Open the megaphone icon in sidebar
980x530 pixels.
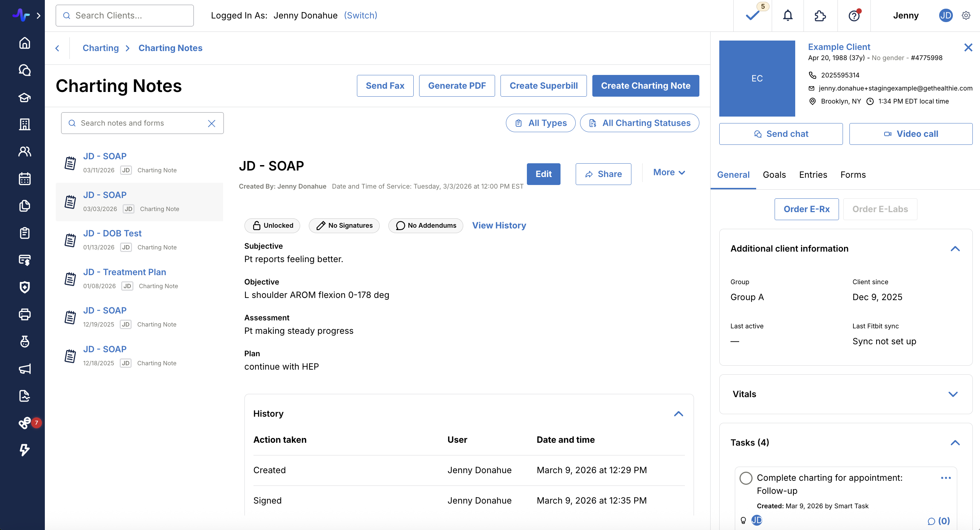25,369
